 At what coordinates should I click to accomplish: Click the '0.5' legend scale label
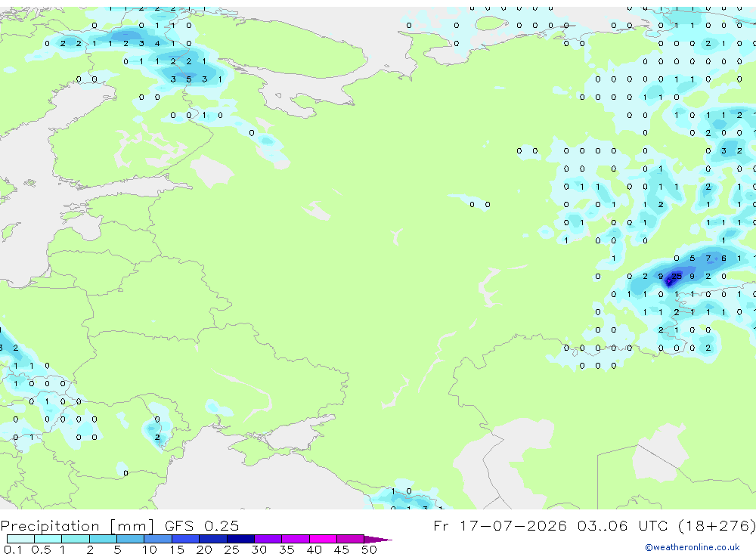coord(41,549)
